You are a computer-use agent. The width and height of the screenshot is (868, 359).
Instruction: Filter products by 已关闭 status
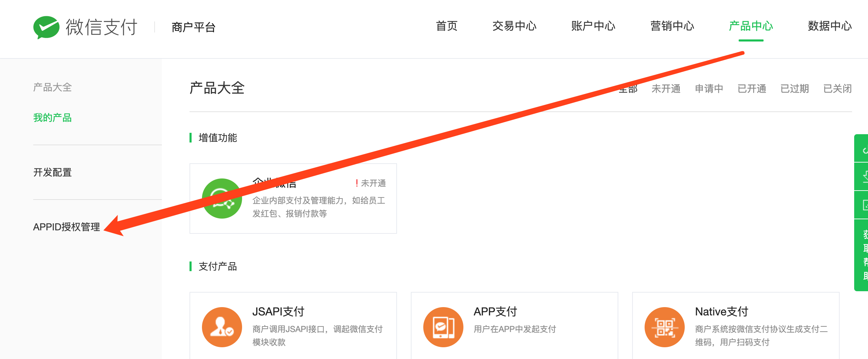[838, 89]
